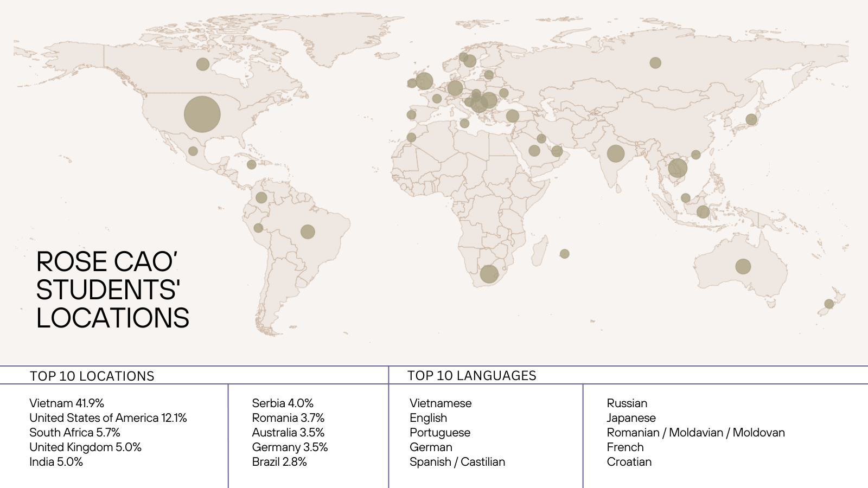868x488 pixels.
Task: Click the United States of America 12.1% entry
Action: coord(108,418)
